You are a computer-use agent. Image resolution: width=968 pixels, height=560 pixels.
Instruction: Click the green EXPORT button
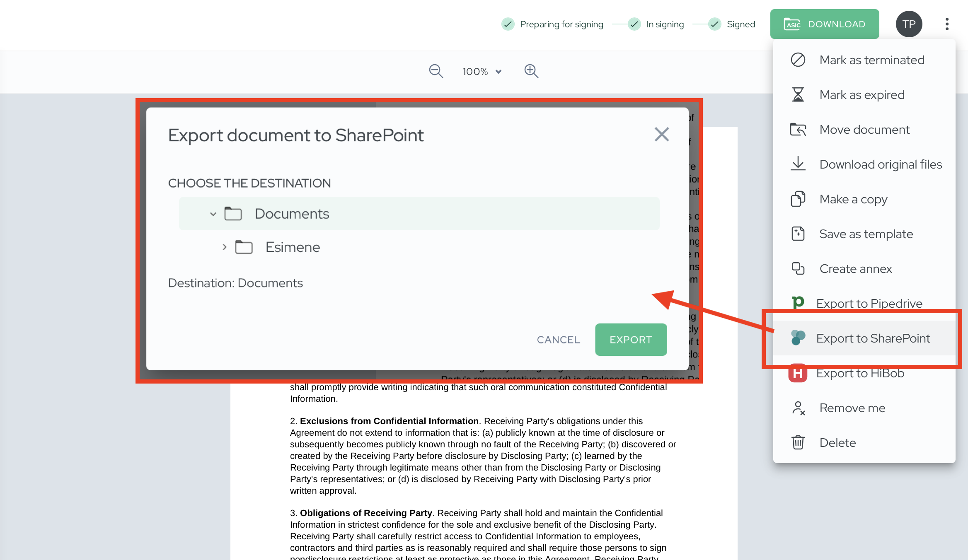(x=631, y=340)
